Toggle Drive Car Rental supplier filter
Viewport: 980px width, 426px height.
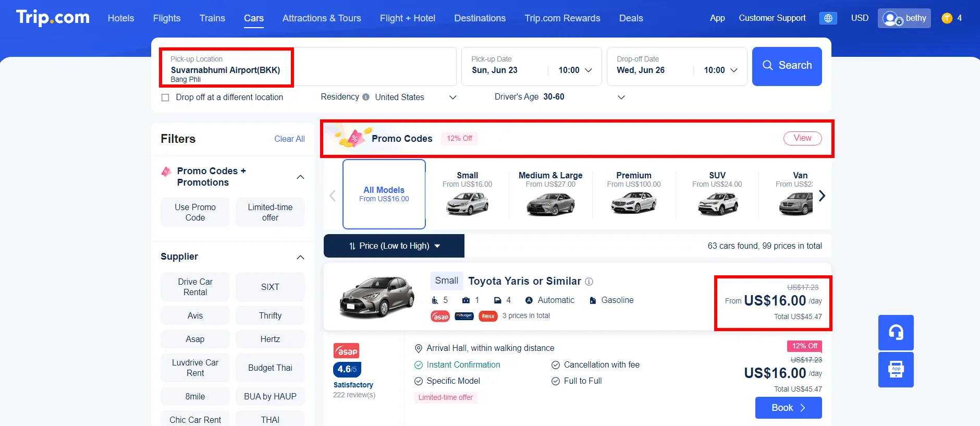(195, 287)
